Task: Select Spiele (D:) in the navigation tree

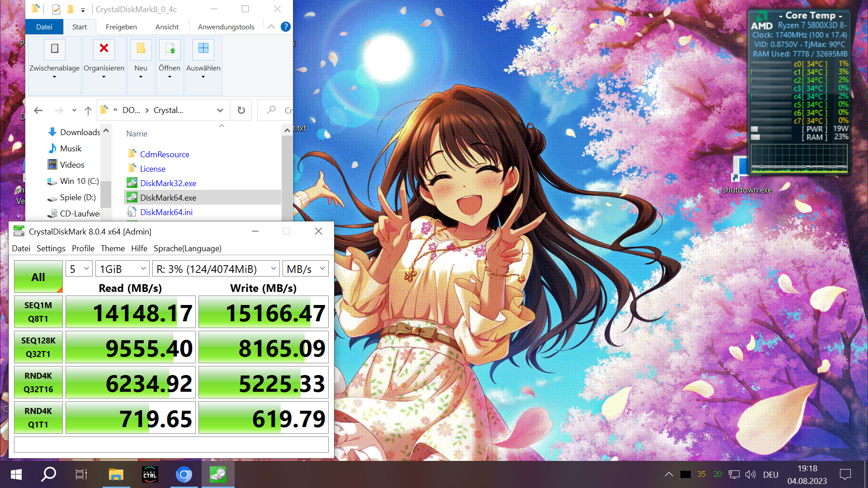Action: (77, 197)
